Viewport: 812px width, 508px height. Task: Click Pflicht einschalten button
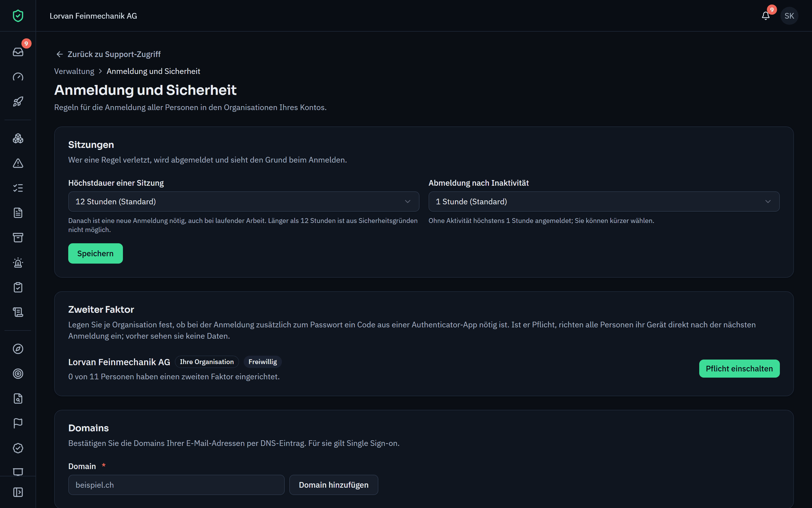(x=739, y=369)
